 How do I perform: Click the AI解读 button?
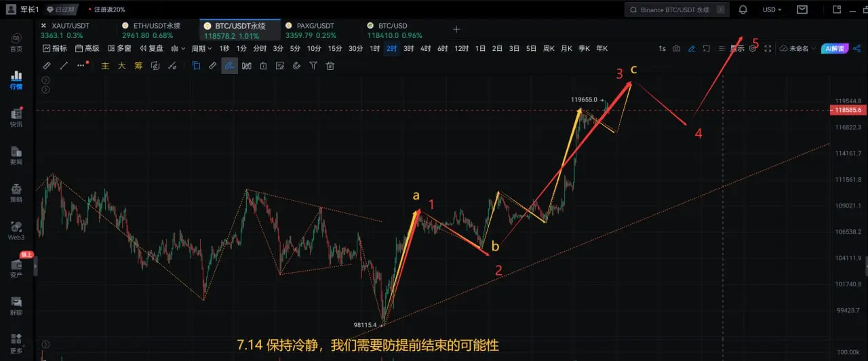(x=833, y=49)
